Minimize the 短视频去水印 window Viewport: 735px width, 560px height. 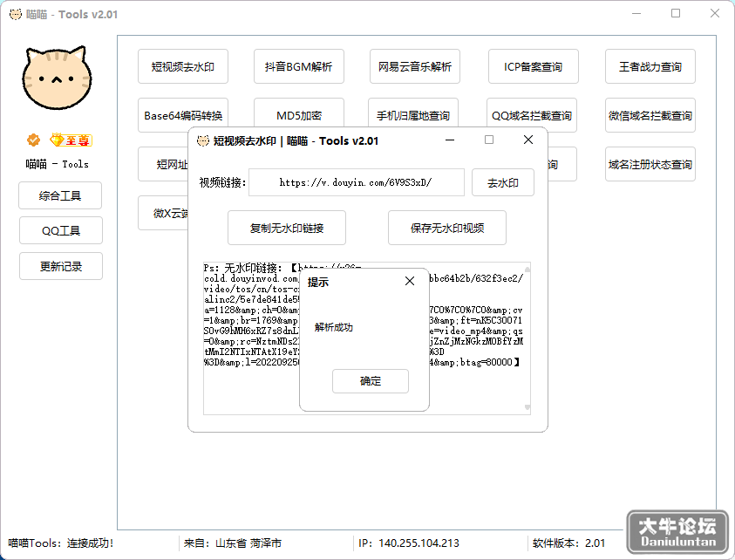450,140
